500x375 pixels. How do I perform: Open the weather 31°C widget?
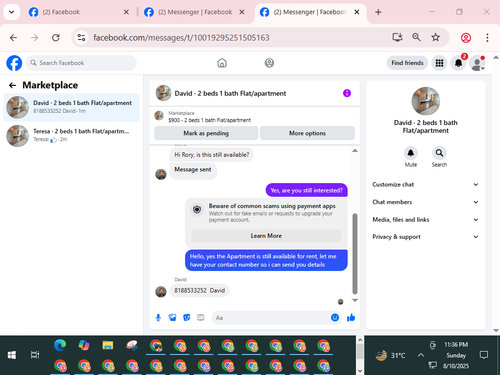pos(391,355)
